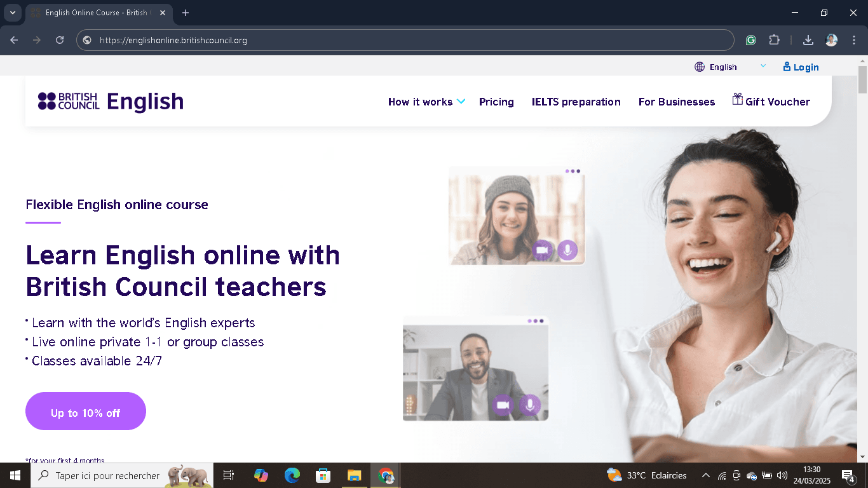Click the reload page icon
This screenshot has width=868, height=488.
(59, 39)
